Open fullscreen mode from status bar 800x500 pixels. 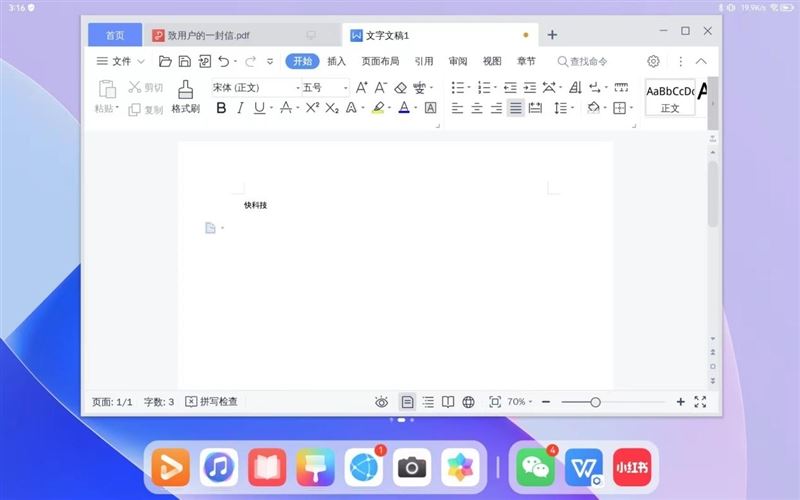click(700, 402)
